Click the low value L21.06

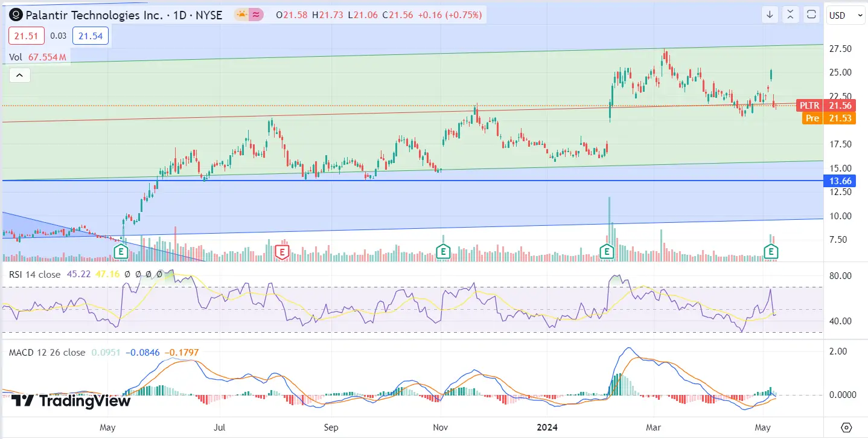click(x=363, y=15)
